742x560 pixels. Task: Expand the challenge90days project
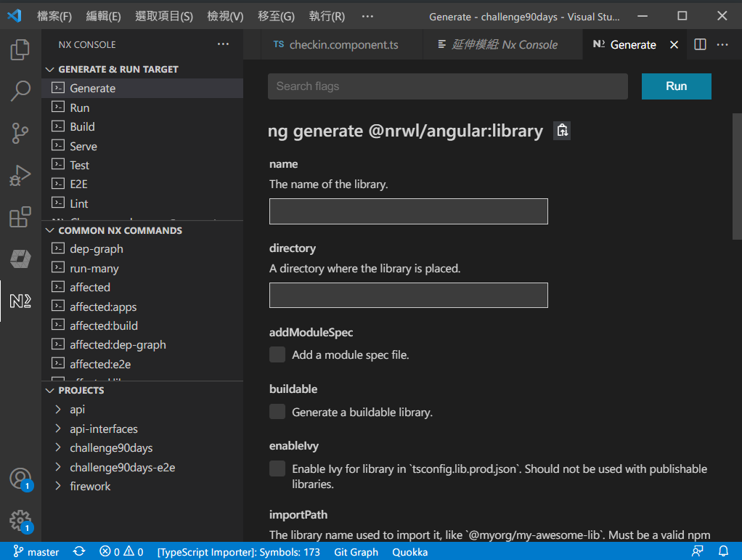pyautogui.click(x=58, y=448)
